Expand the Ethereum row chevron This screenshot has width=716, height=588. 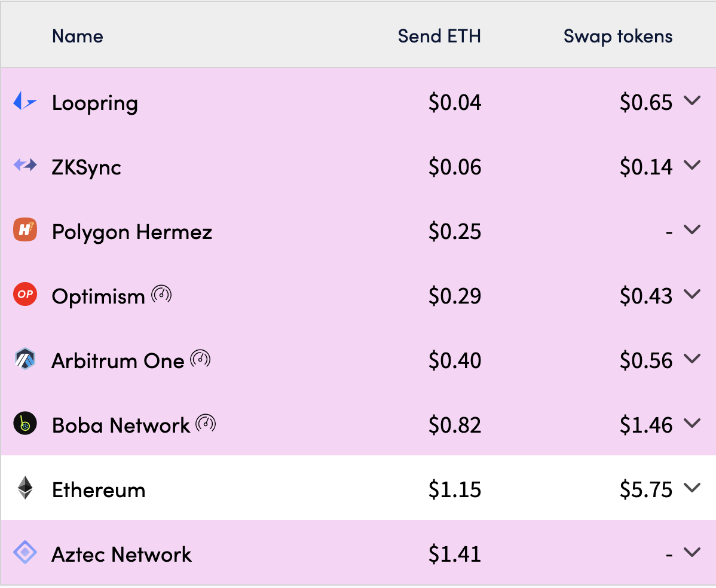(692, 488)
